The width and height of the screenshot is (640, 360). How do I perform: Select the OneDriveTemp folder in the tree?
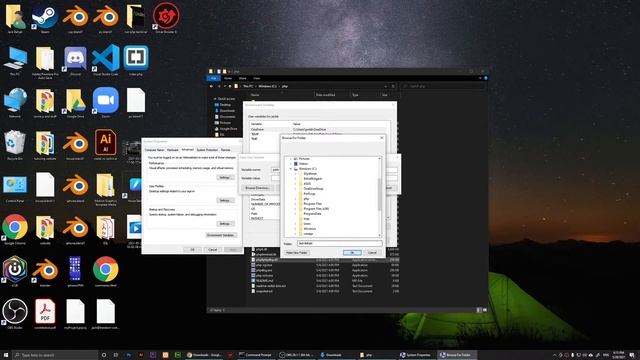[x=313, y=189]
